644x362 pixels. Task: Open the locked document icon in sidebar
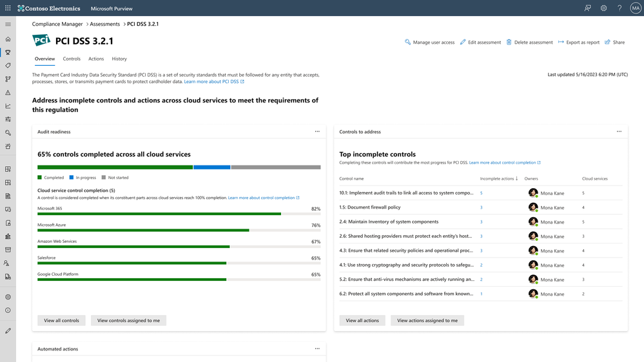click(8, 223)
